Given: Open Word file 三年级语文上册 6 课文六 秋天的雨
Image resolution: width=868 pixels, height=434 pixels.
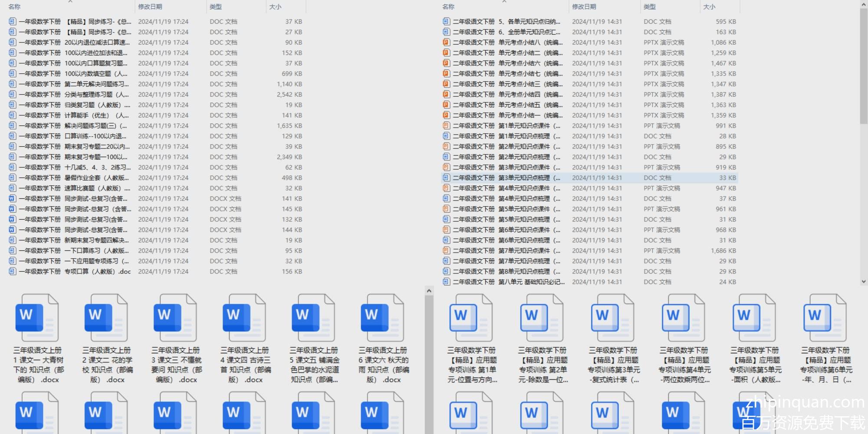Looking at the screenshot, I should tap(382, 318).
